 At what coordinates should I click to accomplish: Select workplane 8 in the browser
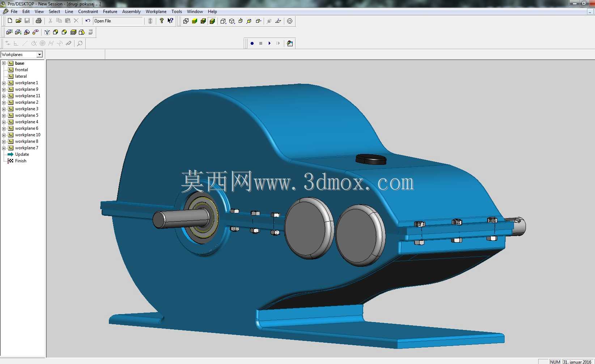26,141
